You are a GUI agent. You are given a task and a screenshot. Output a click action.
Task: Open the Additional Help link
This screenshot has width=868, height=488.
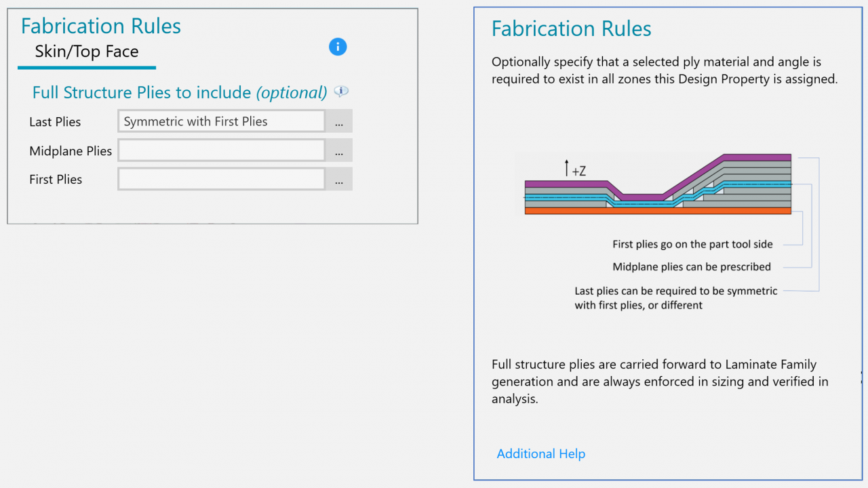(540, 454)
